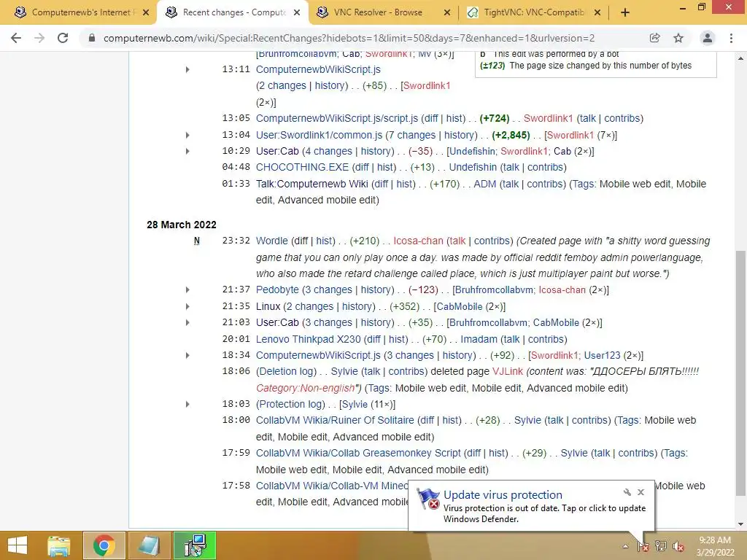Expand 18:34 ComputernewbWikiScript.js 3 changes group
The image size is (747, 560).
click(x=187, y=356)
